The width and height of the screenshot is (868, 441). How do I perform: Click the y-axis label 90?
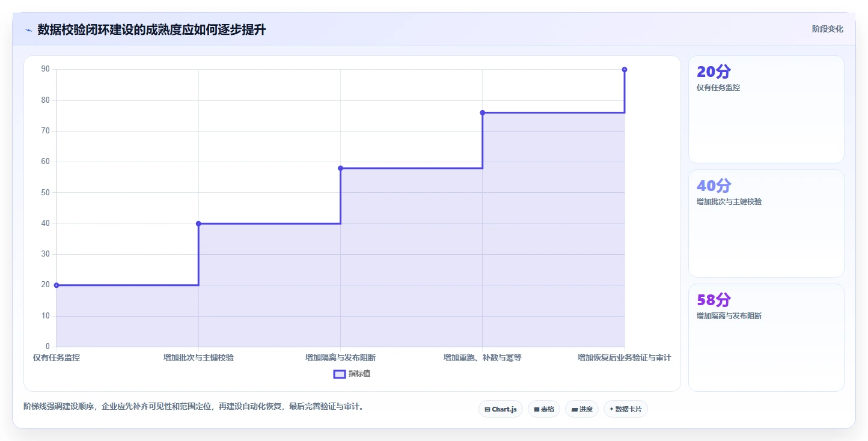pos(46,70)
